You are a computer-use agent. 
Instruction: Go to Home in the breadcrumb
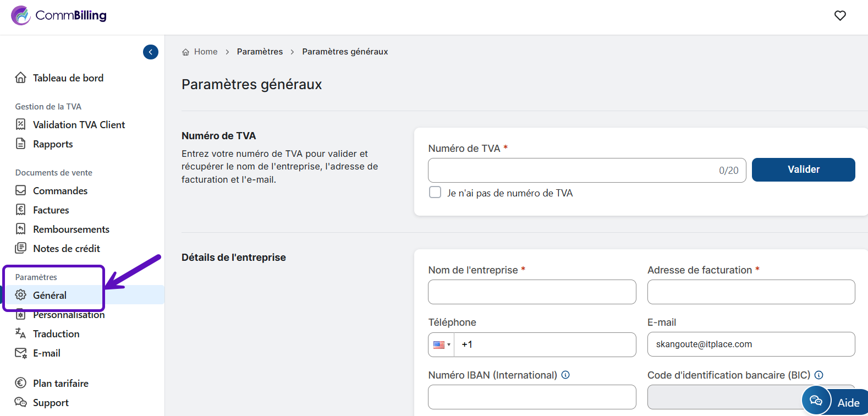pyautogui.click(x=205, y=52)
